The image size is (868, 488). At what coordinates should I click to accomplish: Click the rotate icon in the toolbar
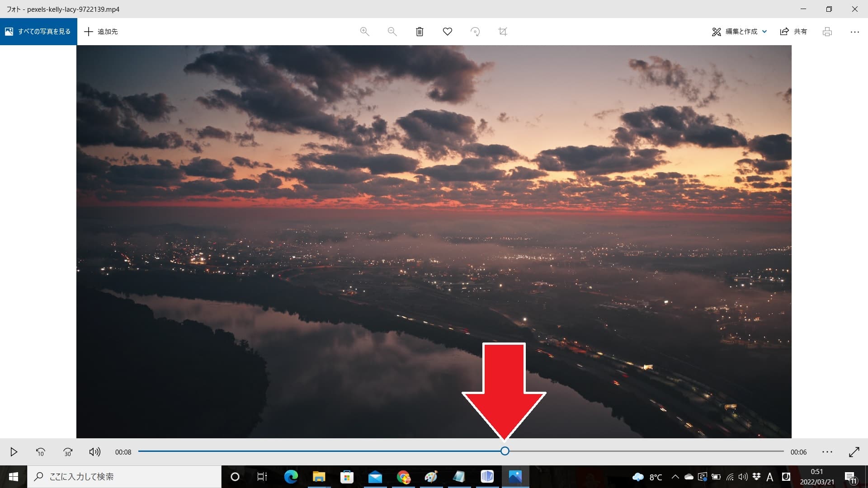click(475, 32)
